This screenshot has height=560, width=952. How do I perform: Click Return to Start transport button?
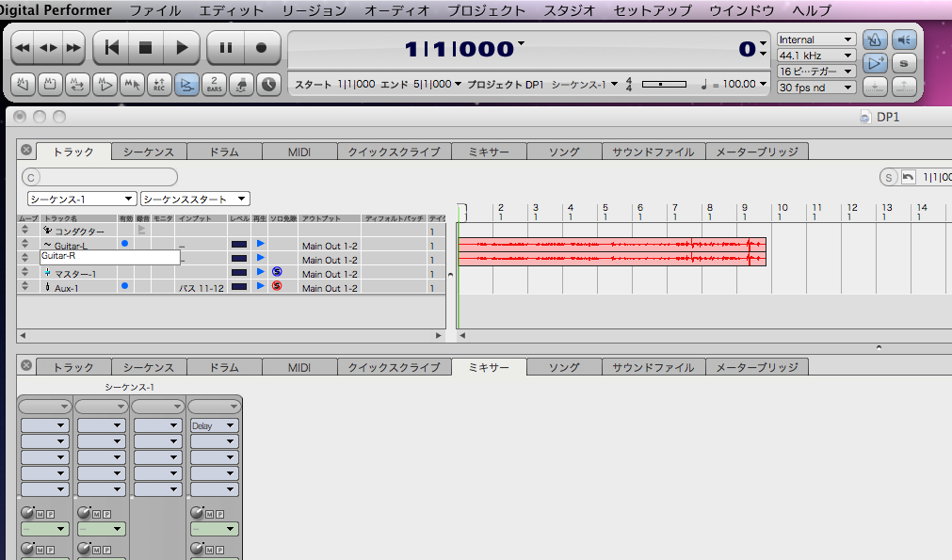click(x=112, y=48)
